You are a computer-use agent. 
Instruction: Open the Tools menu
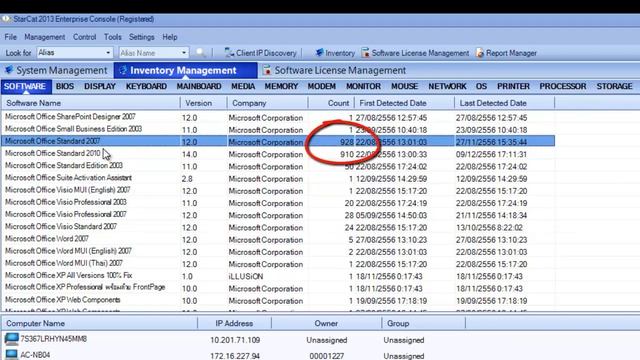tap(113, 37)
